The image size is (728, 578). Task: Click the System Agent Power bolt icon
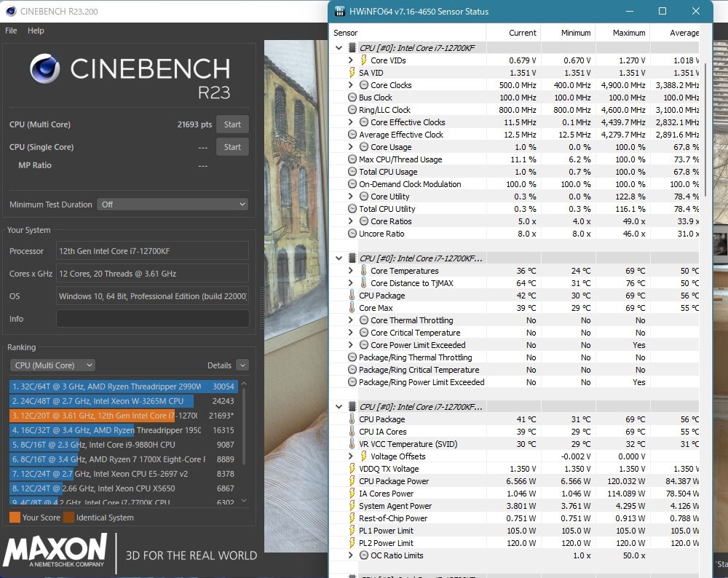tap(352, 506)
